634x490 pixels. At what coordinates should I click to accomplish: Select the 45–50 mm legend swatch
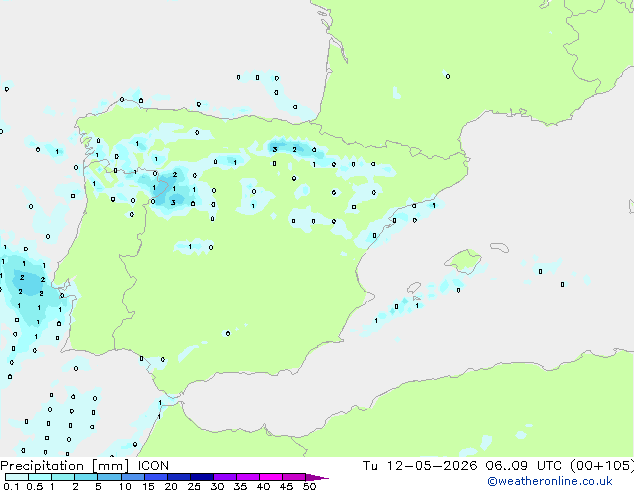coord(294,477)
